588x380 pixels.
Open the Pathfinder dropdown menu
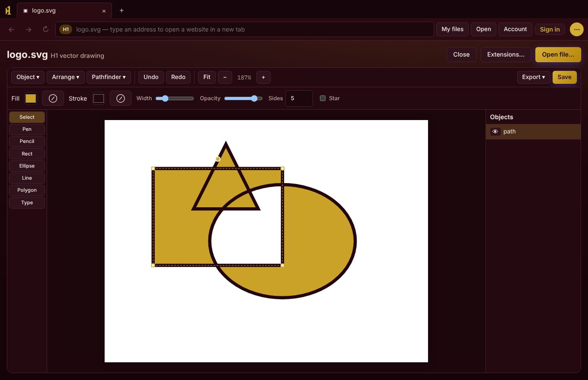(109, 77)
